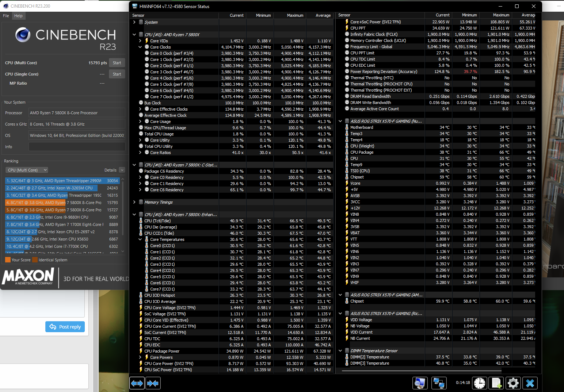Viewport: 564px width, 392px height.
Task: Open the Help menu in Cinebench
Action: pyautogui.click(x=18, y=16)
